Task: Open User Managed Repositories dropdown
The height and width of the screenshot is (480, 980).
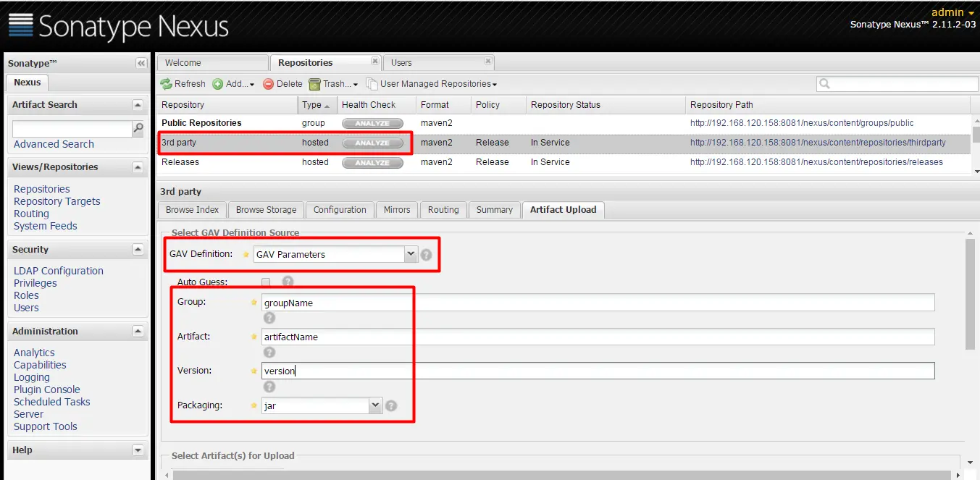Action: [432, 84]
